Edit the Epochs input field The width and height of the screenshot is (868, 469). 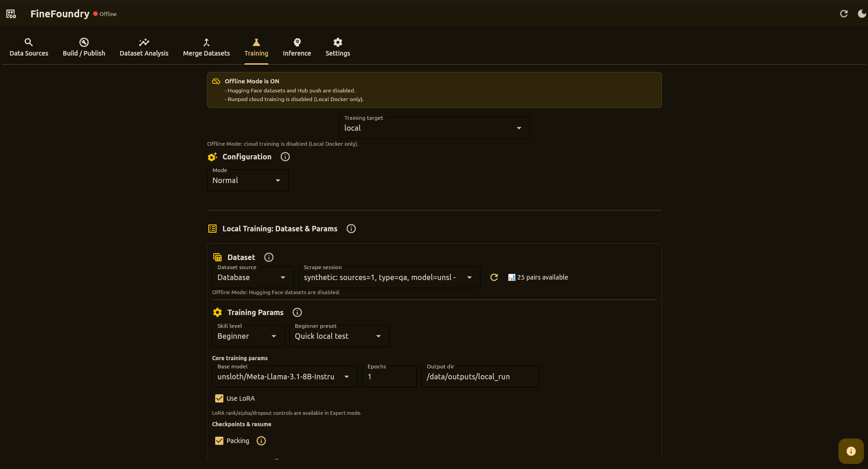389,377
